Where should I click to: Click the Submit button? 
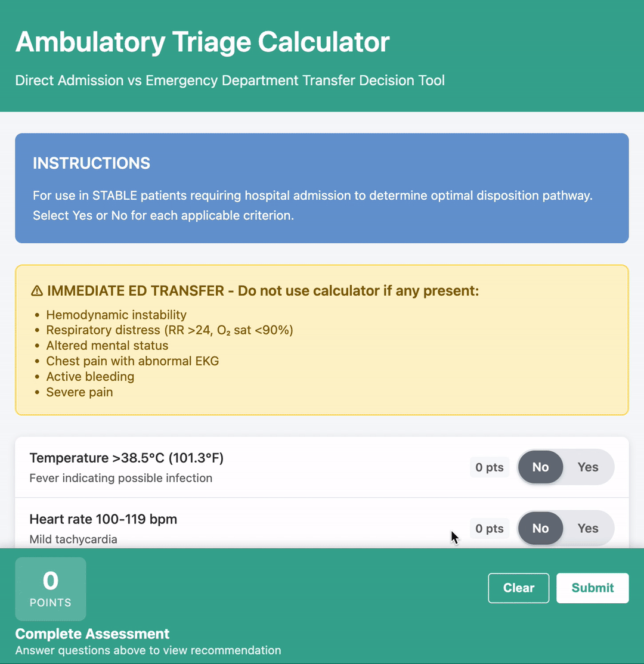pos(592,588)
